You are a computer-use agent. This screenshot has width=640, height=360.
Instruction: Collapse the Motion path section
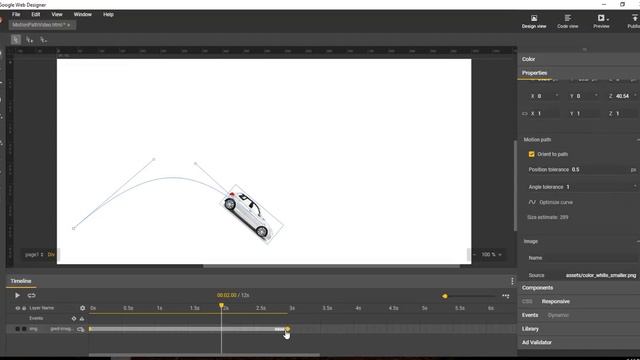pos(637,140)
